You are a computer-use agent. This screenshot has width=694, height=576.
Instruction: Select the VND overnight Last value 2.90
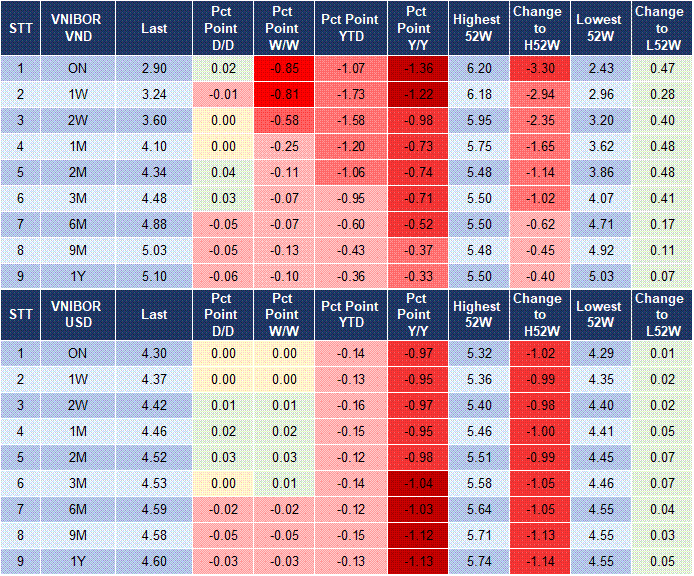[x=154, y=68]
